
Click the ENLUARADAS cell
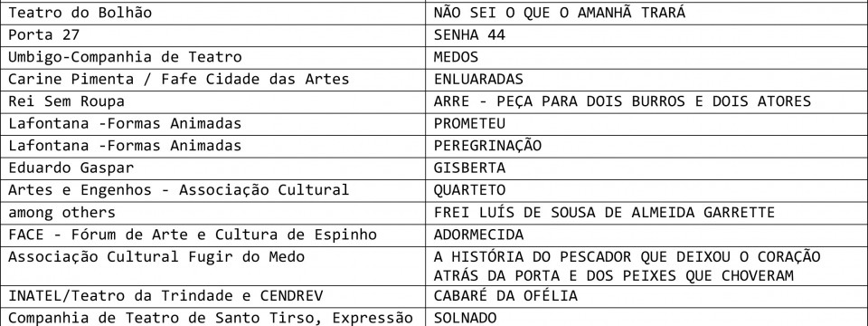(646, 80)
